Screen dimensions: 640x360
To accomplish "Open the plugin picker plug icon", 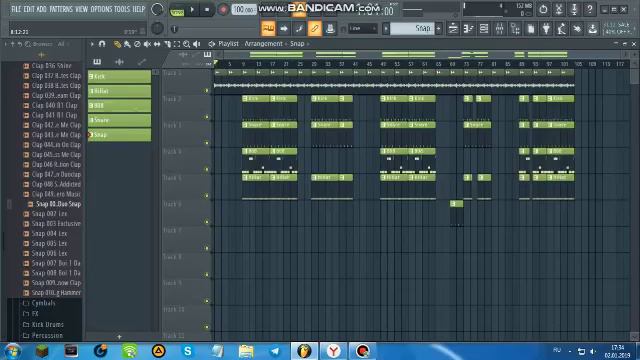I will tap(546, 29).
